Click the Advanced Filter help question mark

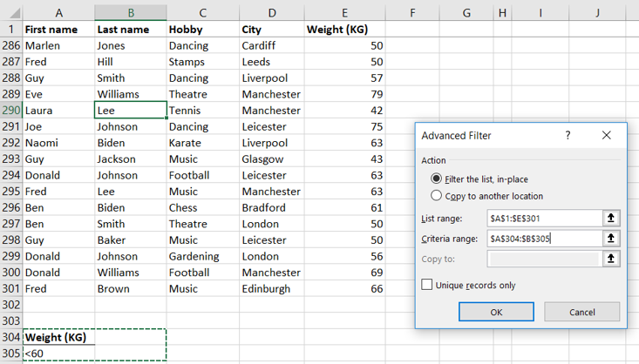click(568, 136)
